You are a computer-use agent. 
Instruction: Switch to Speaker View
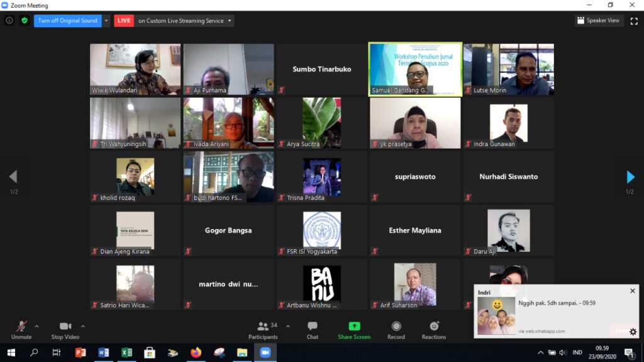(x=599, y=21)
